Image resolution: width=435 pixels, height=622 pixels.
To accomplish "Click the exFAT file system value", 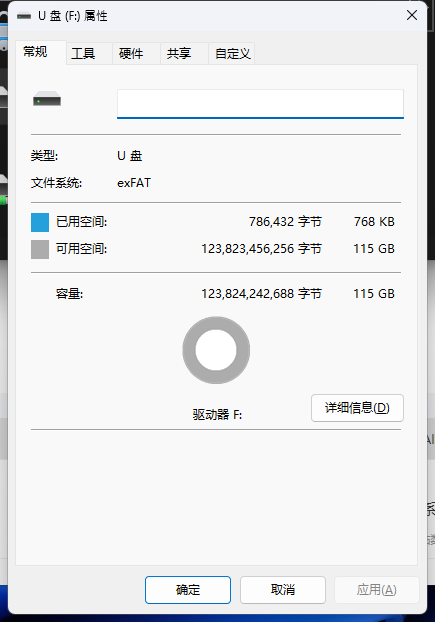I will (x=134, y=183).
